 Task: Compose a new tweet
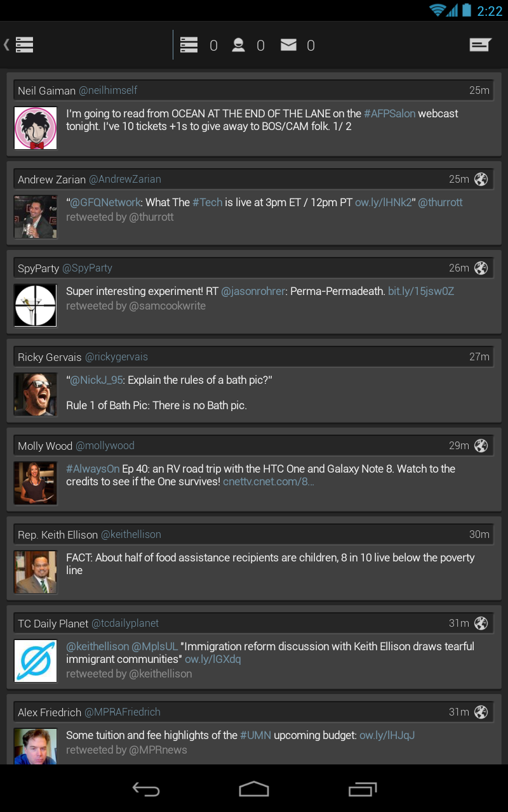point(481,44)
